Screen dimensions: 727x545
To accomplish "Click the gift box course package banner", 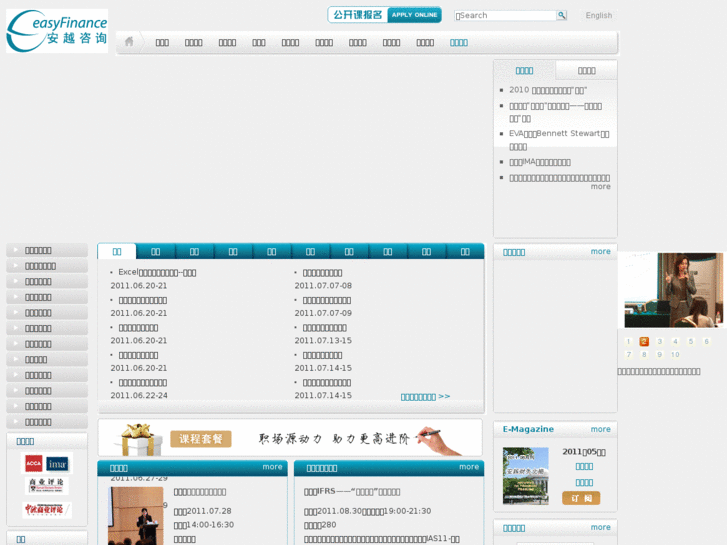I will tap(290, 438).
